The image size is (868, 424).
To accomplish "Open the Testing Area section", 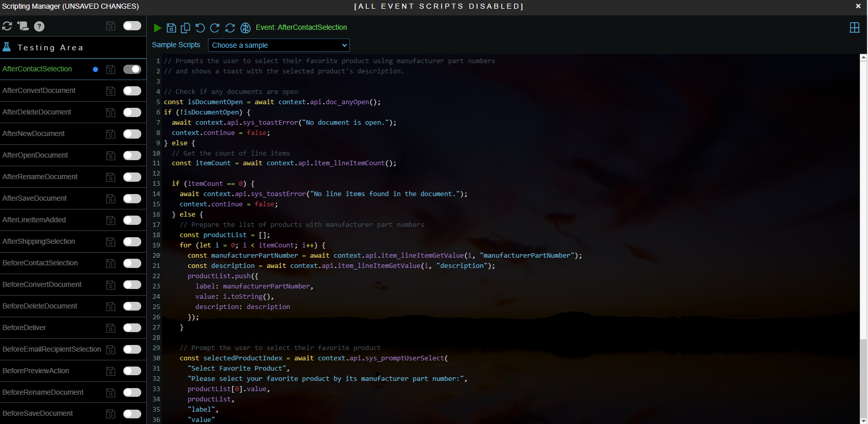I will [x=50, y=48].
